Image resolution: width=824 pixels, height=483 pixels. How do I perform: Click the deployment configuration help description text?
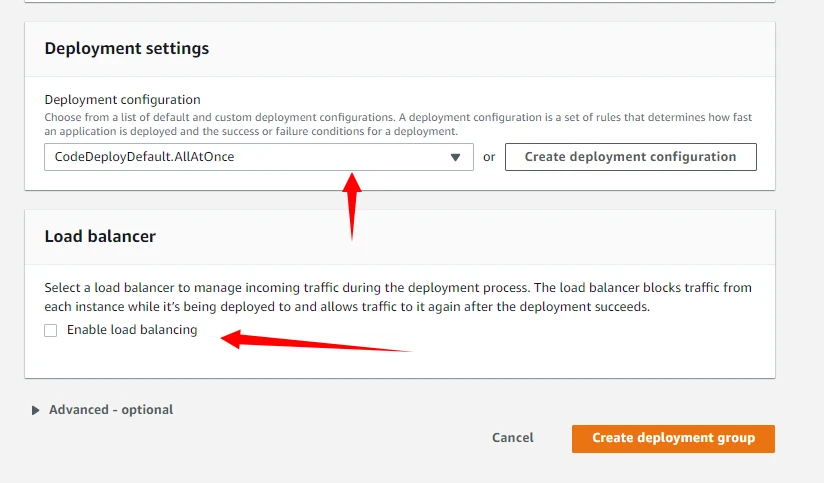398,124
